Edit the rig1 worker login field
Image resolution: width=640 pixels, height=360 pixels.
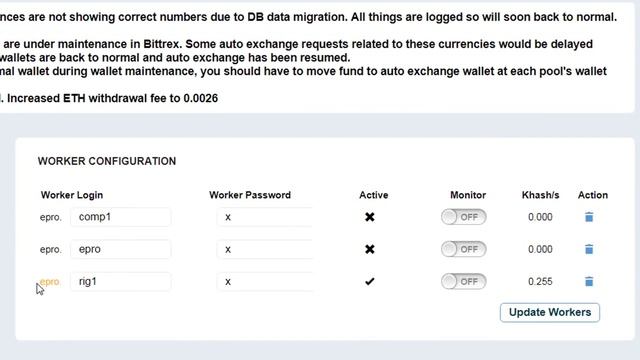point(120,281)
